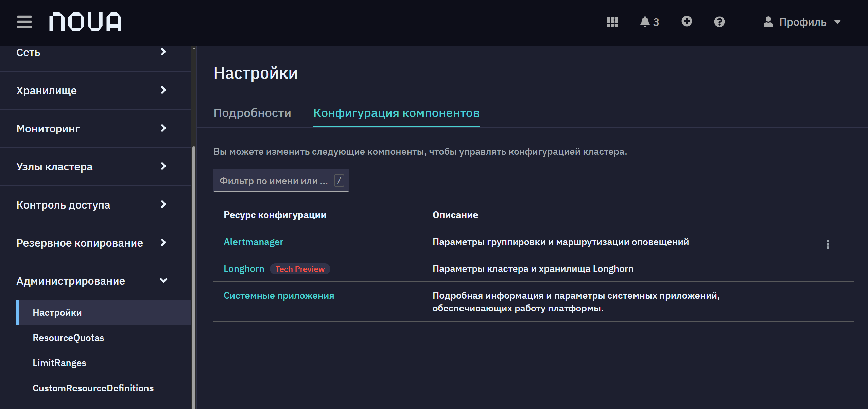Open the hamburger navigation menu
Viewport: 868px width, 409px height.
(24, 22)
